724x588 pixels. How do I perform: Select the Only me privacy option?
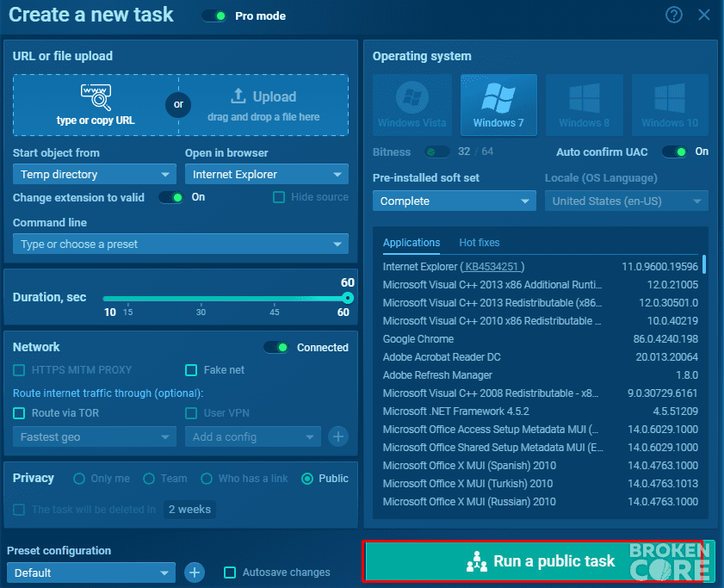(x=79, y=479)
